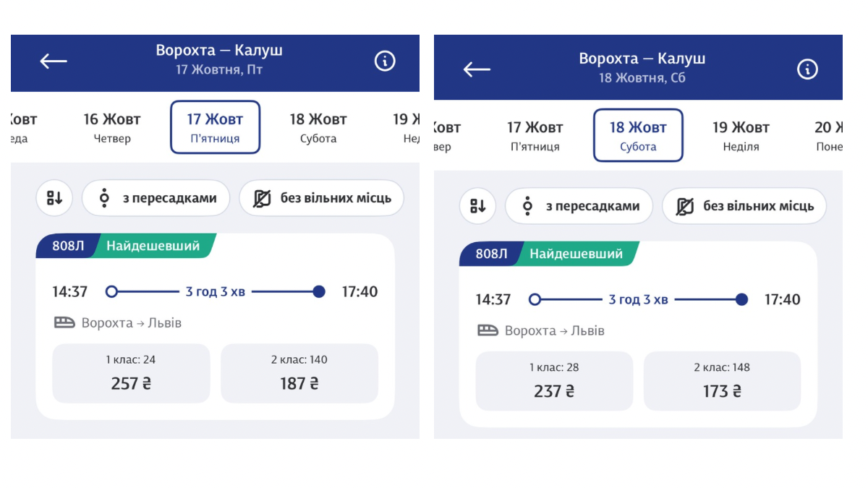
Task: Tap back arrow in left Friday screen
Action: point(54,61)
